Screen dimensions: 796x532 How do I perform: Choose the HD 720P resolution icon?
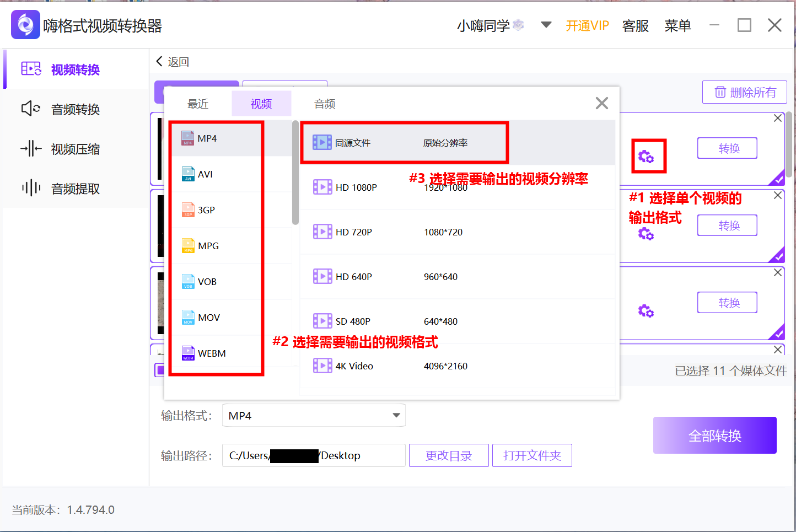click(x=322, y=232)
